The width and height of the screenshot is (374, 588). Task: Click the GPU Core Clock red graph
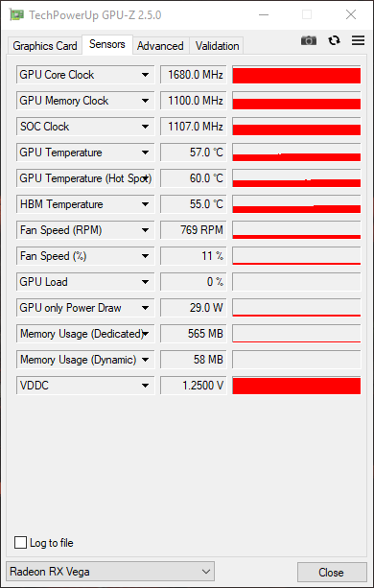tap(296, 75)
